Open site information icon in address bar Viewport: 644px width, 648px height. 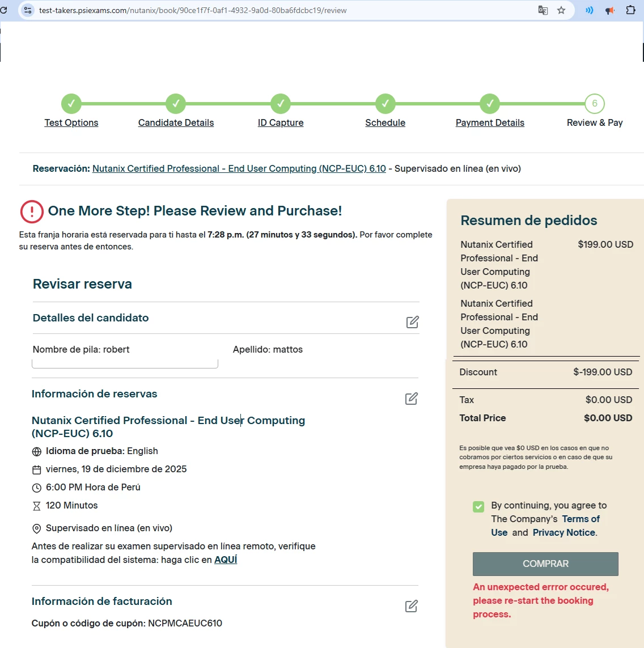28,10
